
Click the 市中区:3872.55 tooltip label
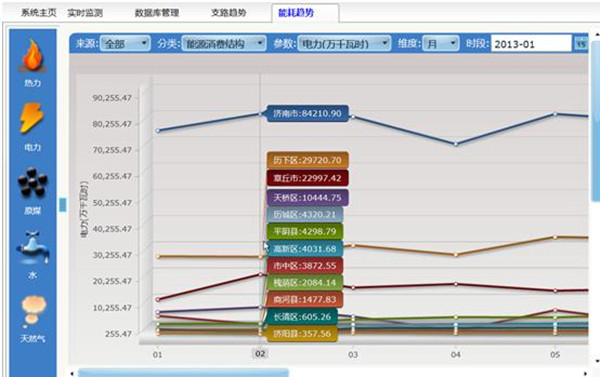pyautogui.click(x=305, y=266)
